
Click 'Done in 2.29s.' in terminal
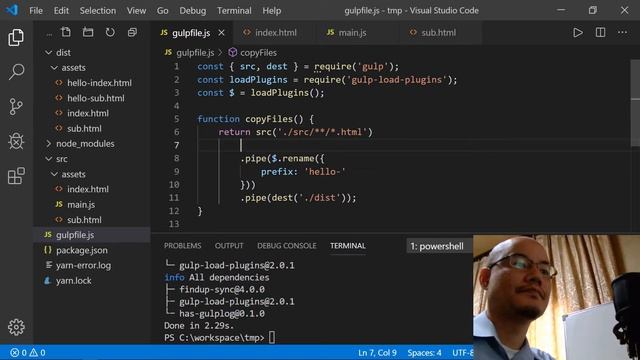pyautogui.click(x=199, y=325)
